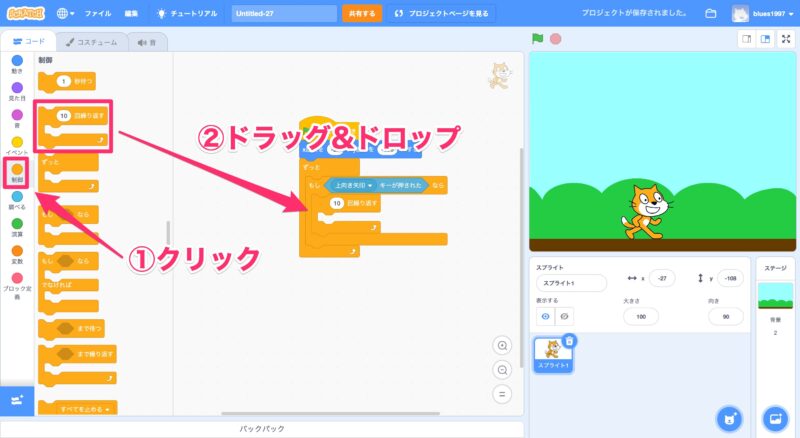Show the sprite with the eye icon
Viewport: 800px width, 438px height.
coord(545,316)
